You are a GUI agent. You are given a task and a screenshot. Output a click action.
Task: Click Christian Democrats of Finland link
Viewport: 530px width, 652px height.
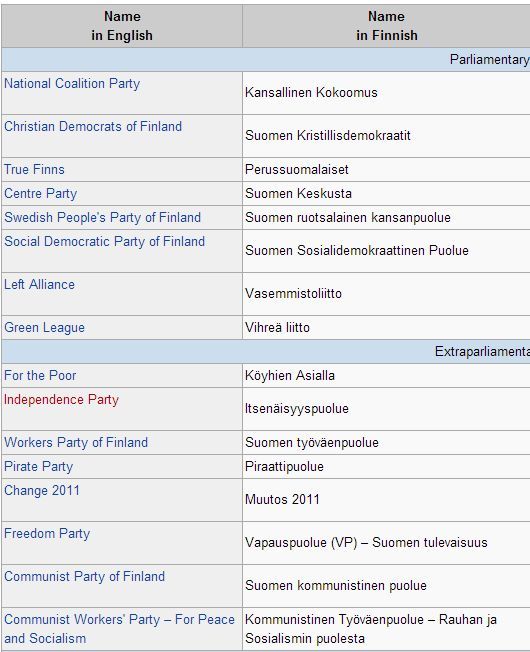click(93, 126)
